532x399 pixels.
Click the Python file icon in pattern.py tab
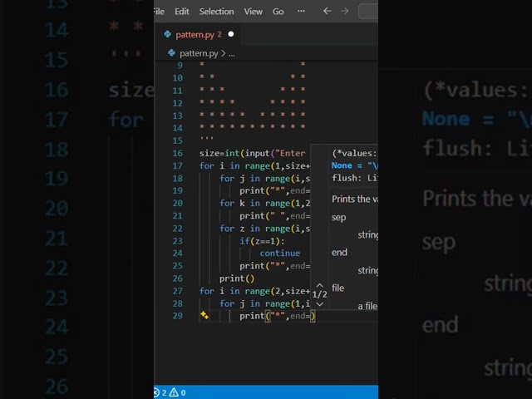[x=168, y=34]
